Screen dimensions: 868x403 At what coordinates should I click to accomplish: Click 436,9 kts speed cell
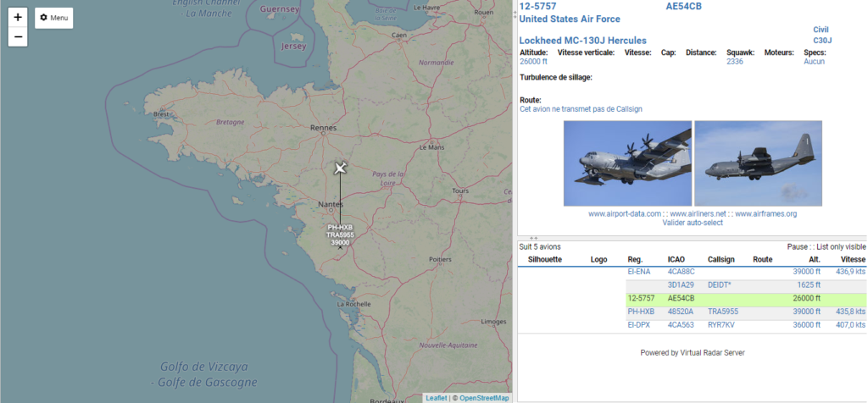click(853, 272)
